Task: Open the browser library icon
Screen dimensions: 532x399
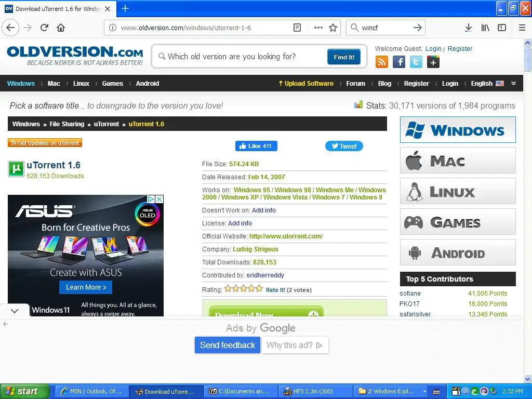Action: click(485, 28)
